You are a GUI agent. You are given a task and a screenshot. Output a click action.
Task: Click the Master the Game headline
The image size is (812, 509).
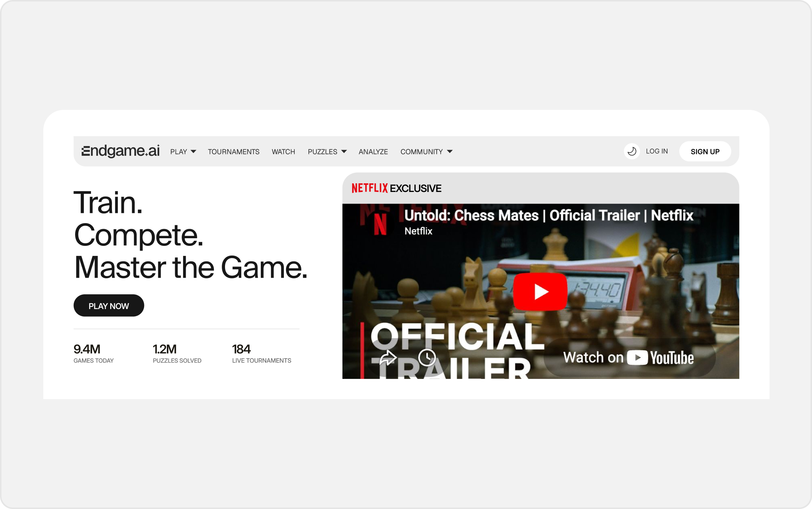[x=191, y=267]
